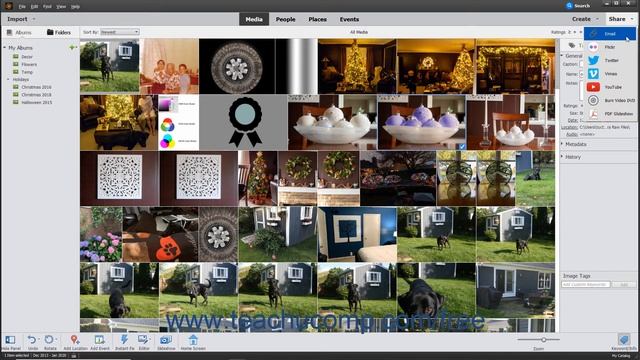The width and height of the screenshot is (640, 360).
Task: Toggle checkmark on purple ornaments photo
Action: coord(462,146)
